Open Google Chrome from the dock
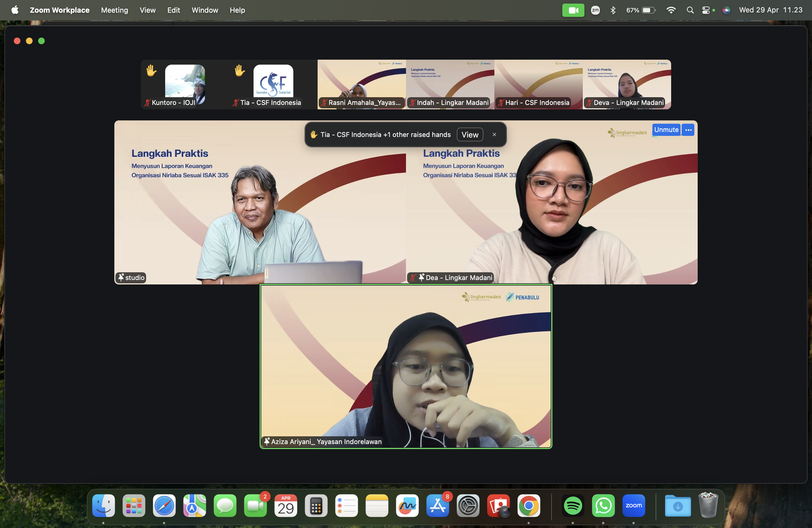This screenshot has width=812, height=528. (x=528, y=505)
